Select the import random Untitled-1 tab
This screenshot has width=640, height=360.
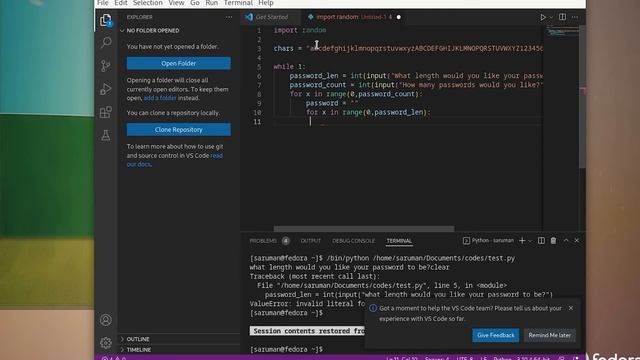pos(353,17)
